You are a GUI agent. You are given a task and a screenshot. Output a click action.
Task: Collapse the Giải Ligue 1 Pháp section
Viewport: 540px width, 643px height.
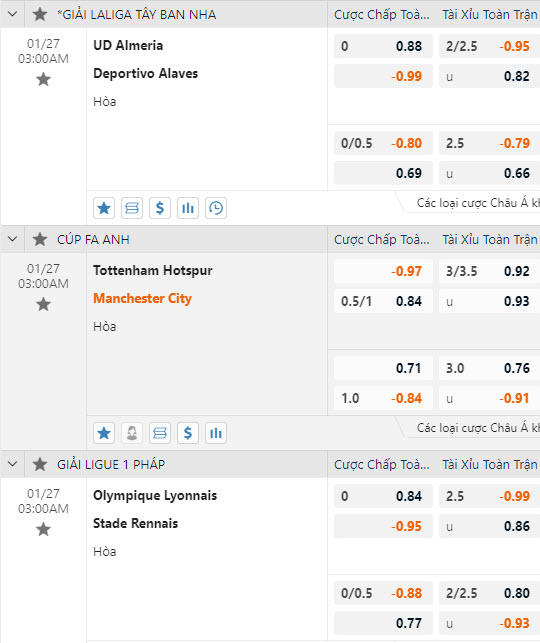click(13, 464)
